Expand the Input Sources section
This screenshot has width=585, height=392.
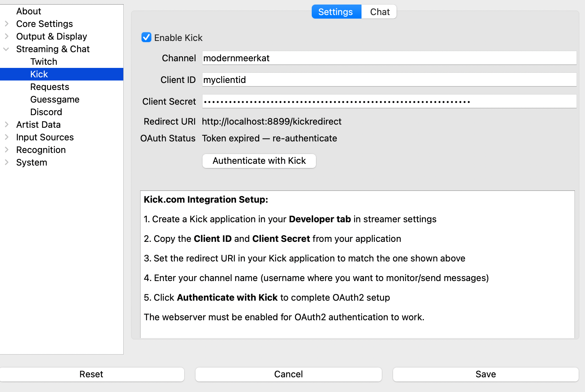tap(7, 137)
